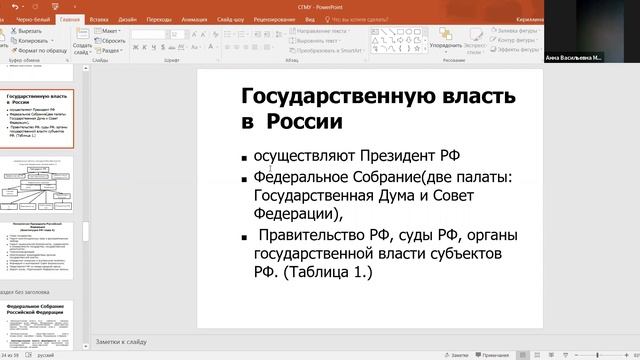
Task: Select the organizational chart slide thumbnail
Action: [x=37, y=185]
